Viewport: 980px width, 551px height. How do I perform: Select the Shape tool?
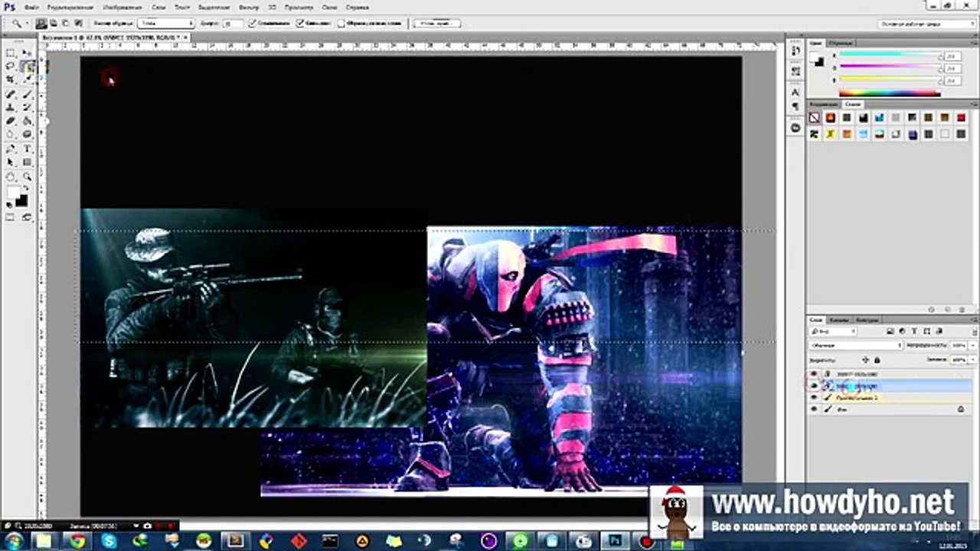[27, 162]
